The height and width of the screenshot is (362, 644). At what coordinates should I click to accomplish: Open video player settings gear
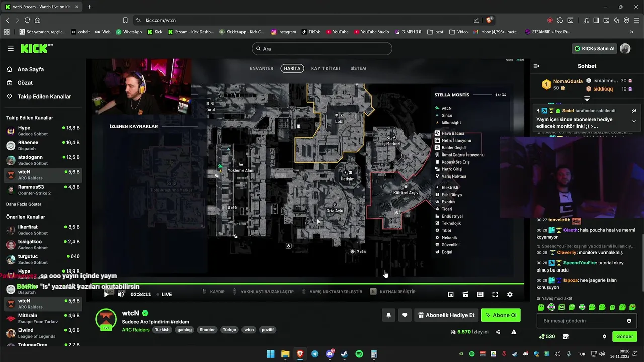coord(510,294)
